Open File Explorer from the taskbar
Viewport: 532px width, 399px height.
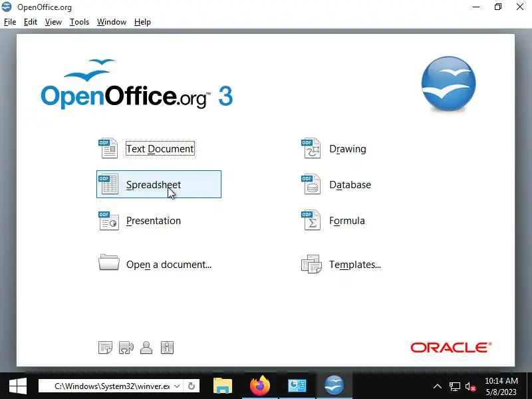[x=223, y=386]
